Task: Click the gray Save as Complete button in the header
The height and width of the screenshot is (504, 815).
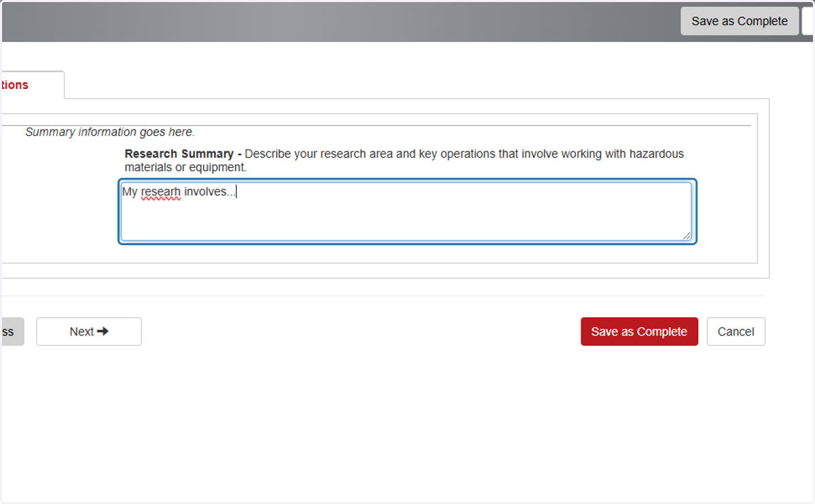Action: (x=740, y=21)
